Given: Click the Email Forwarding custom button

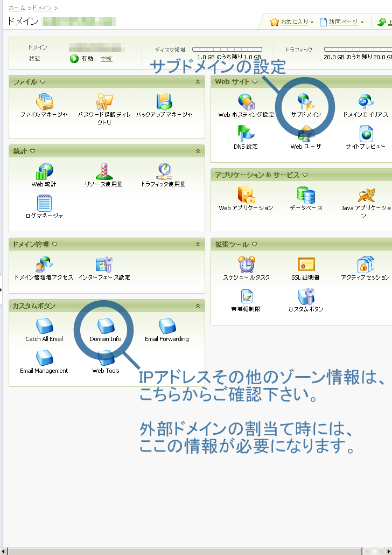Looking at the screenshot, I should pos(167,326).
